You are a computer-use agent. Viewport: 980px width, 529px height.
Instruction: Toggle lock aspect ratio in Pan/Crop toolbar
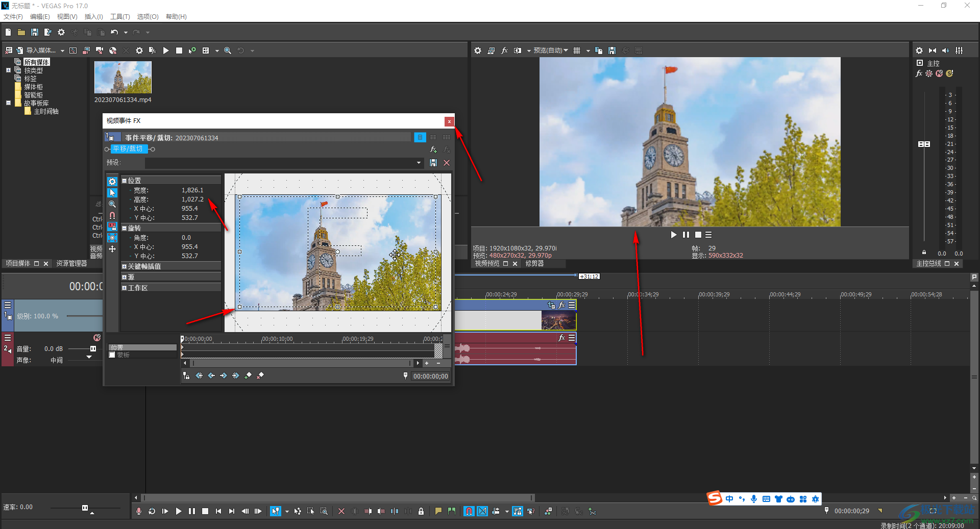[x=112, y=226]
